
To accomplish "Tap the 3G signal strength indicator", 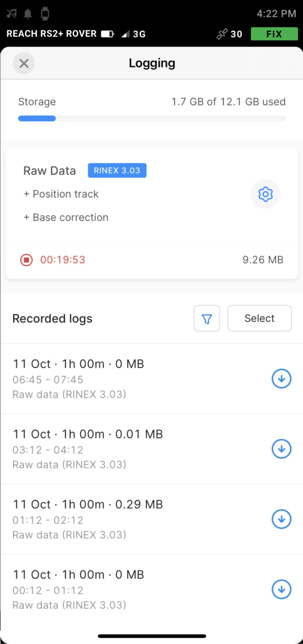I will coord(133,34).
